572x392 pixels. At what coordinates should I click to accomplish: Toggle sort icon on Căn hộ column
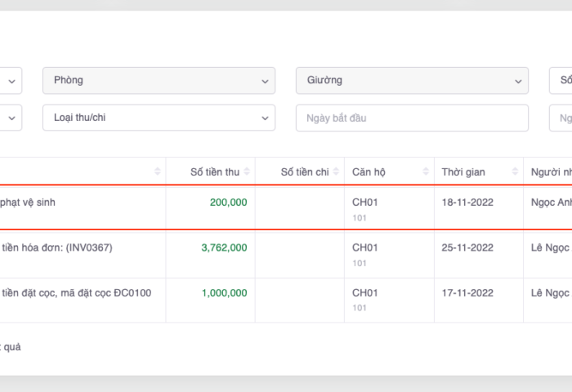point(426,171)
